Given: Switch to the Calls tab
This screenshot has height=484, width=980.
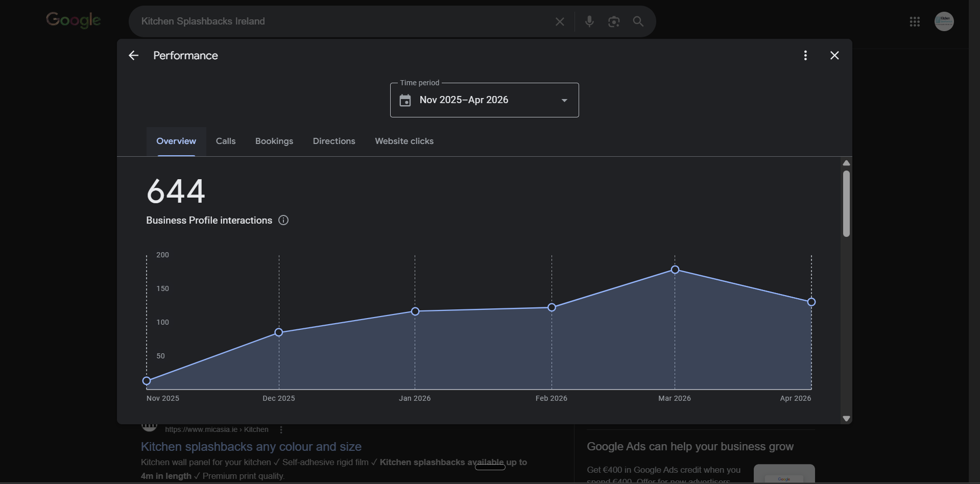Looking at the screenshot, I should (x=226, y=141).
